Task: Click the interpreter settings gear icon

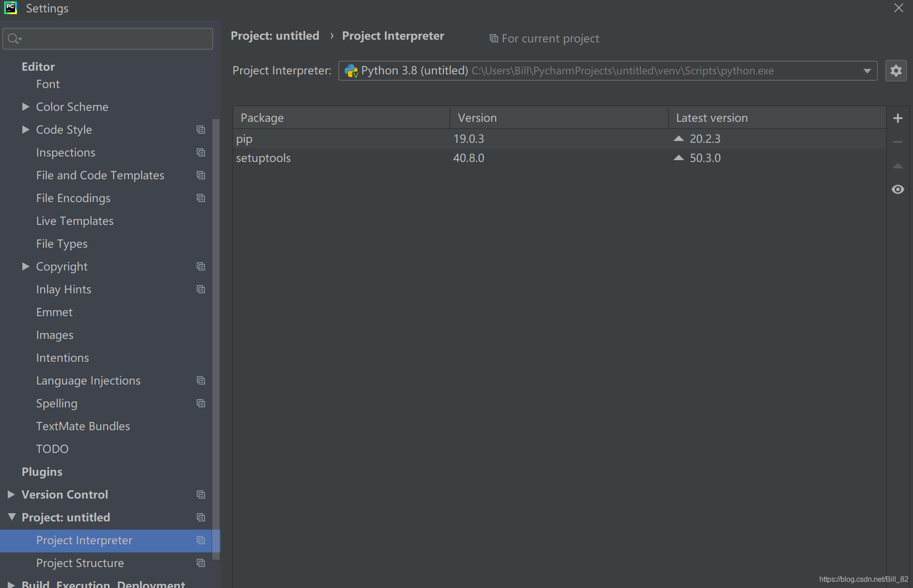Action: [896, 71]
